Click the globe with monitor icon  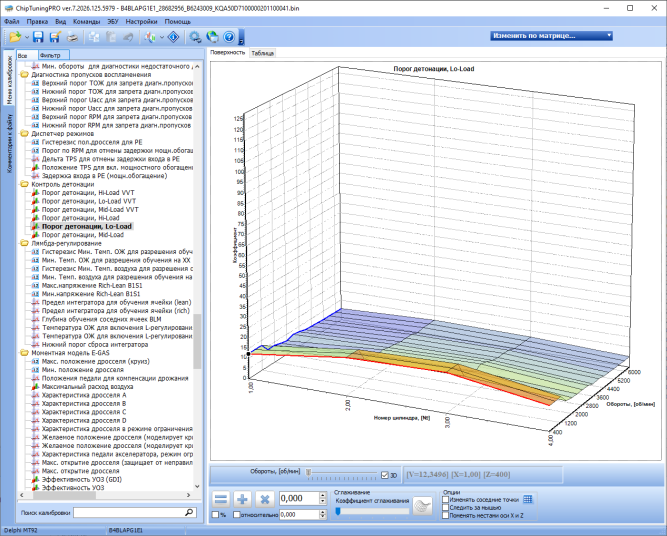tap(212, 37)
